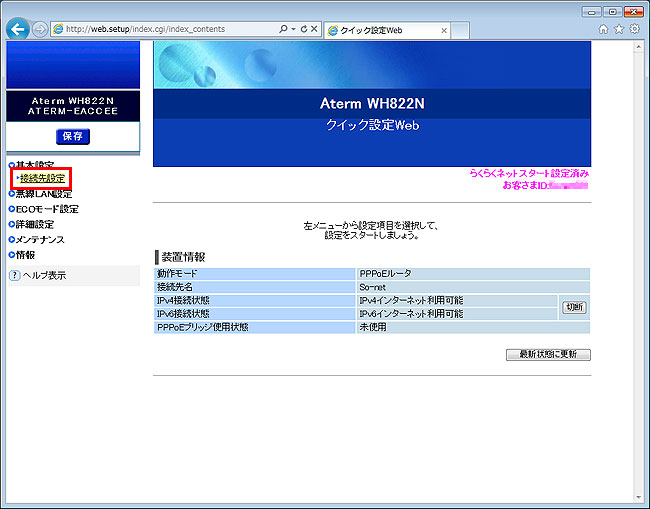Close the クイック設定Web browser tab
The height and width of the screenshot is (509, 650).
click(x=444, y=31)
